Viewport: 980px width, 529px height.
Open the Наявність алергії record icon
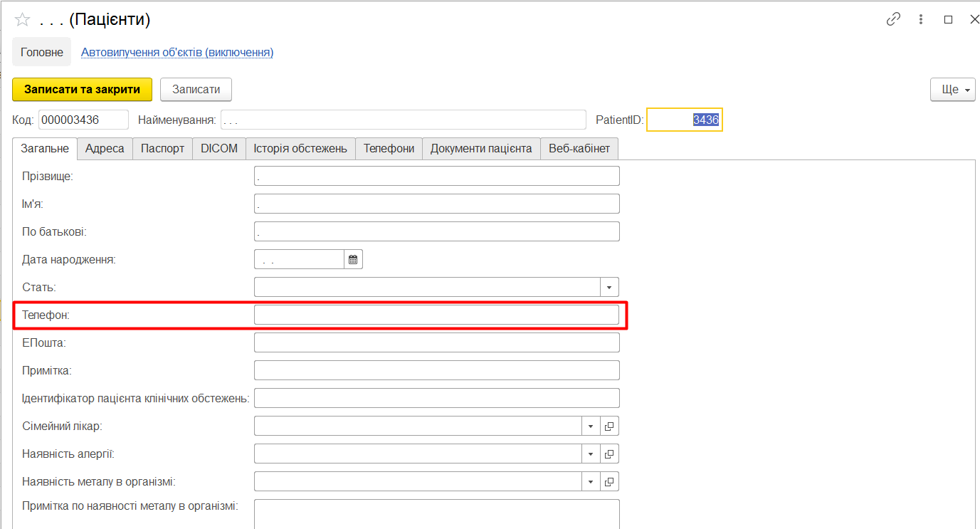tap(609, 454)
